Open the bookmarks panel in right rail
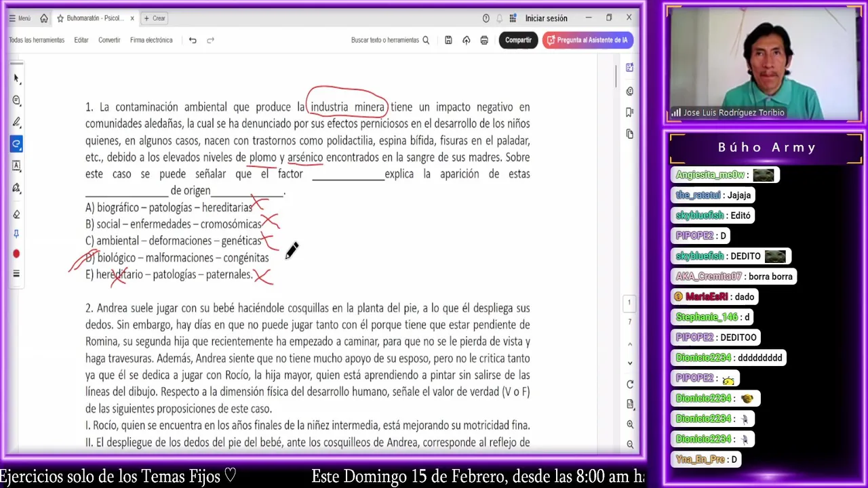The width and height of the screenshot is (868, 488). [x=630, y=112]
